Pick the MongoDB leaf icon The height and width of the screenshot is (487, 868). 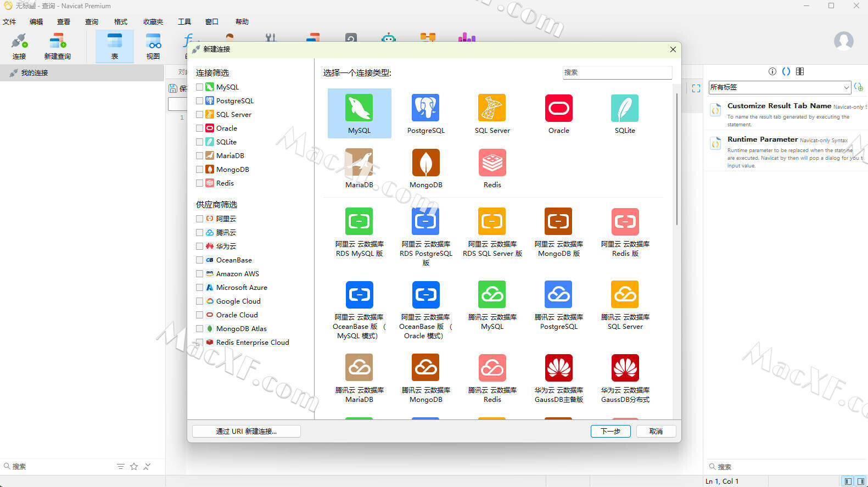[425, 163]
